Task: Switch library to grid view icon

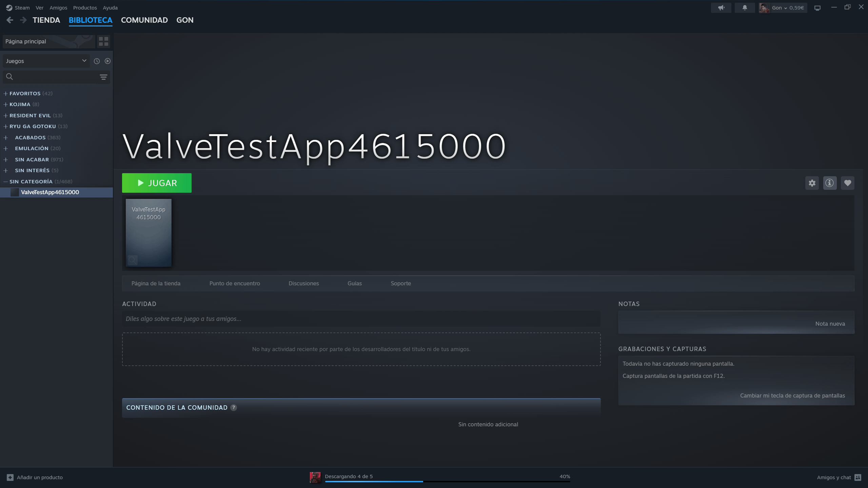Action: [x=103, y=41]
